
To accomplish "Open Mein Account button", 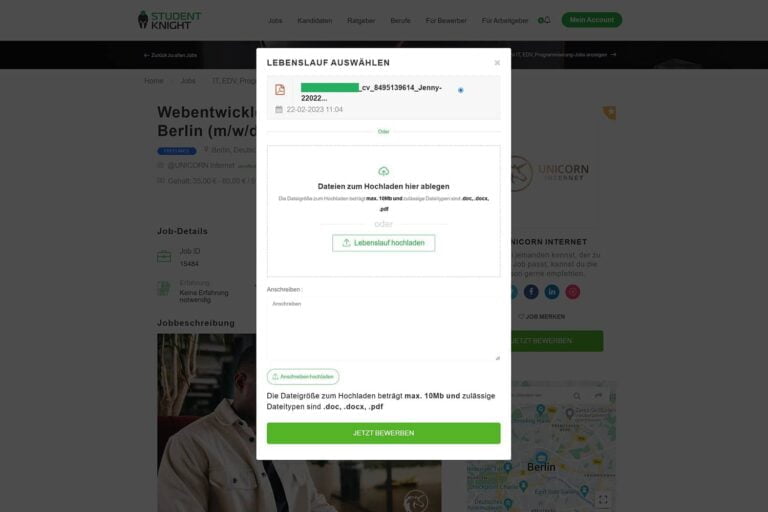I will tap(592, 20).
